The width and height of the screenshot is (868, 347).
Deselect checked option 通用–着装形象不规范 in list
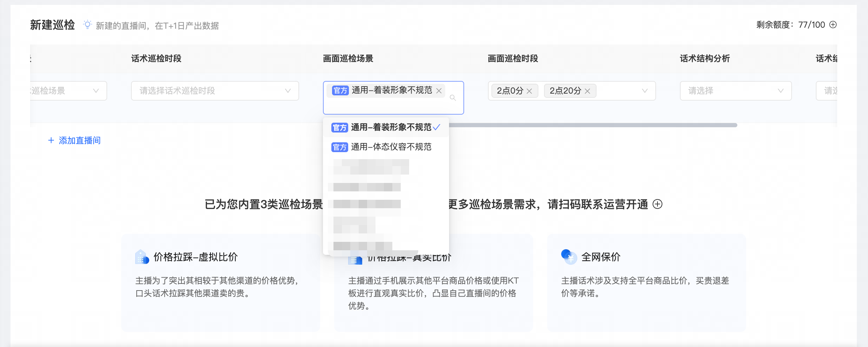pyautogui.click(x=386, y=127)
